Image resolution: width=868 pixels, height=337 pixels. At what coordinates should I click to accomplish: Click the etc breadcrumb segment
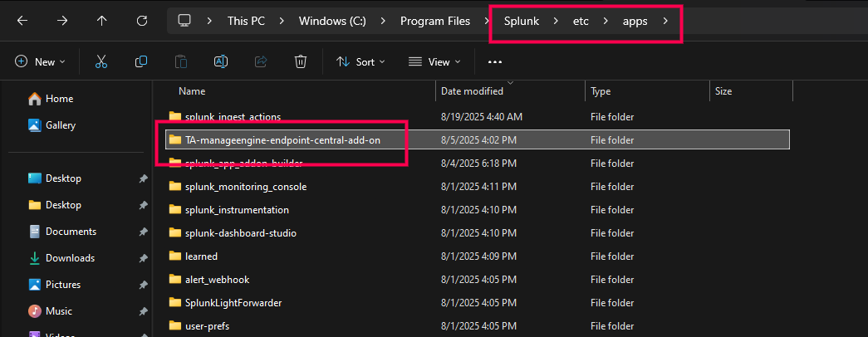pos(581,21)
